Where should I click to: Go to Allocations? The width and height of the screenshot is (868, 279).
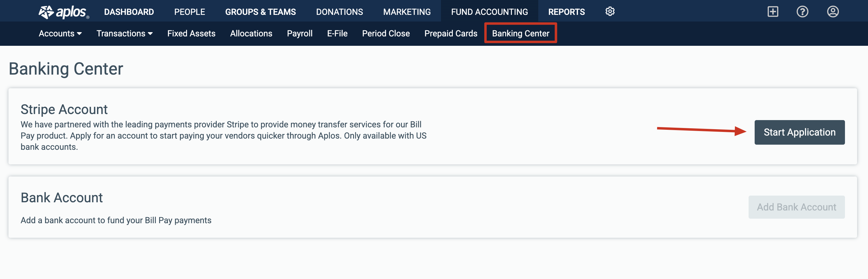pyautogui.click(x=251, y=33)
